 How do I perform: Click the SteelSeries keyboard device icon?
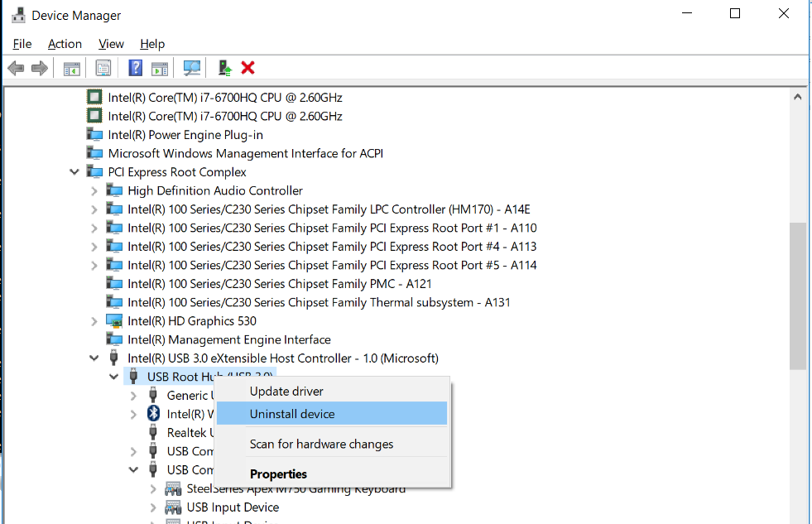173,488
